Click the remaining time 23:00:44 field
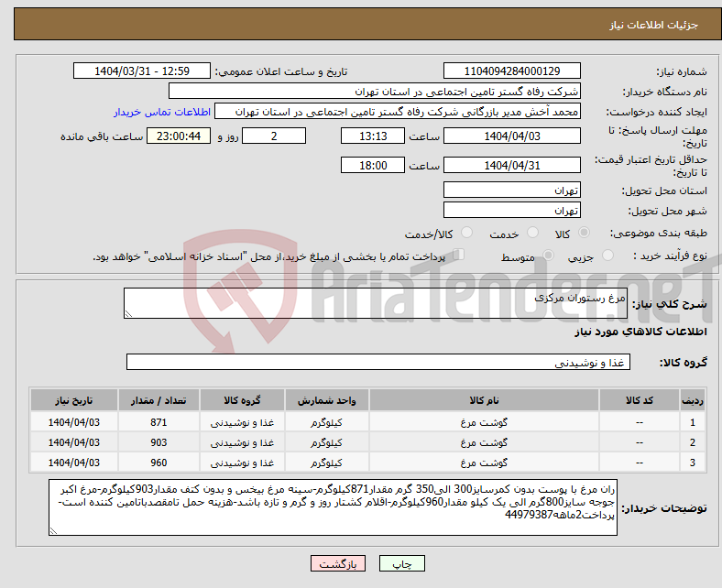The image size is (722, 588). tap(179, 136)
